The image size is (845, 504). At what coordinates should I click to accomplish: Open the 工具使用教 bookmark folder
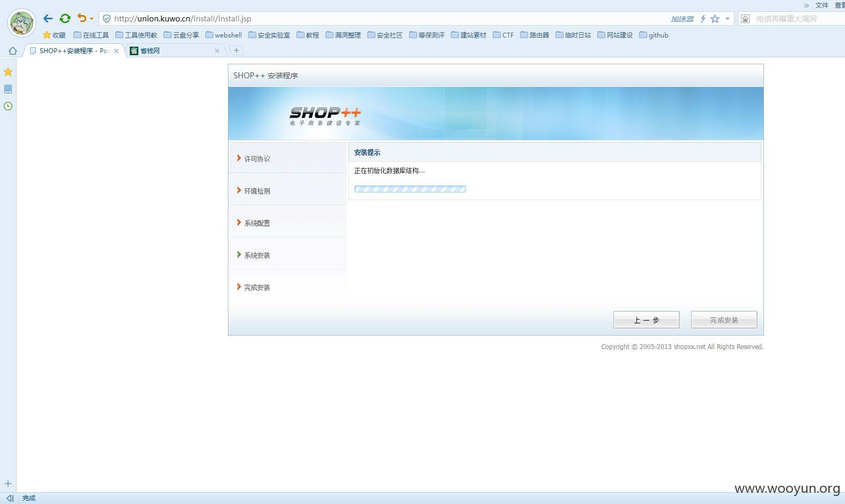[x=136, y=35]
